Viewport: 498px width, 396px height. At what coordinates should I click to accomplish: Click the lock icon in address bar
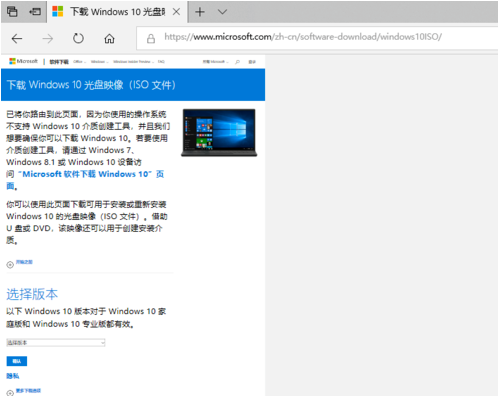[x=151, y=38]
